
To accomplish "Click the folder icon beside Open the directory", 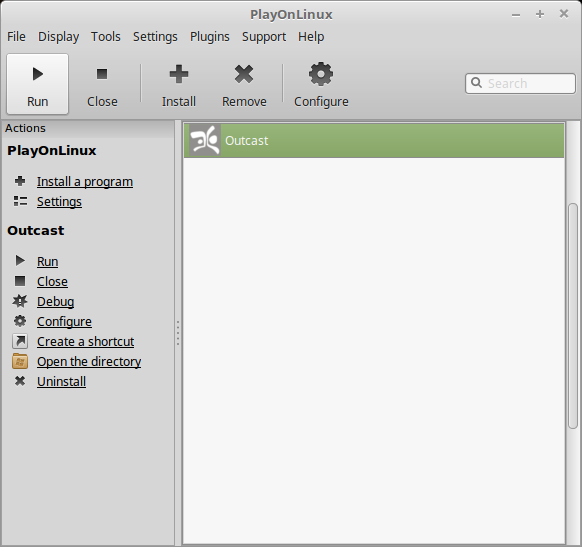I will pos(20,361).
